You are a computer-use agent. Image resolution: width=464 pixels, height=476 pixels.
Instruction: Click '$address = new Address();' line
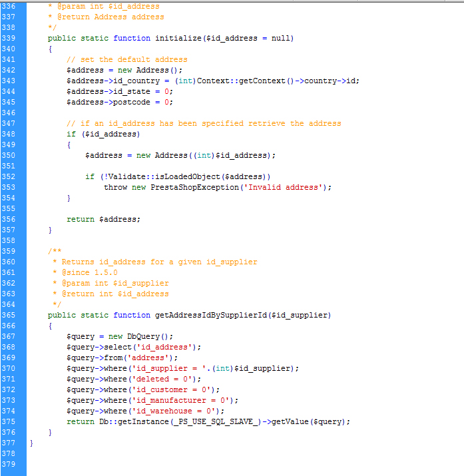[x=124, y=70]
